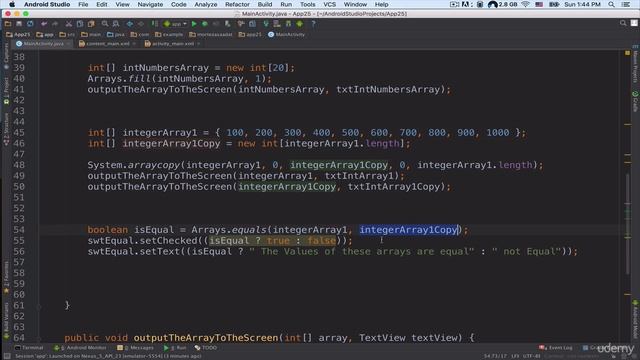Viewport: 640px width, 360px height.
Task: Click the Synchronize toolbar icon
Action: pyautogui.click(x=30, y=24)
